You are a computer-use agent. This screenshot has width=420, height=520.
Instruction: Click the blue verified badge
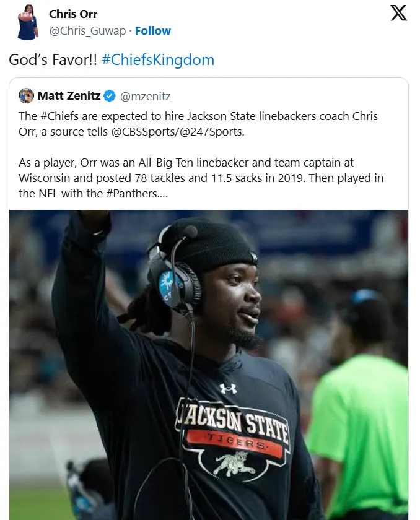109,96
